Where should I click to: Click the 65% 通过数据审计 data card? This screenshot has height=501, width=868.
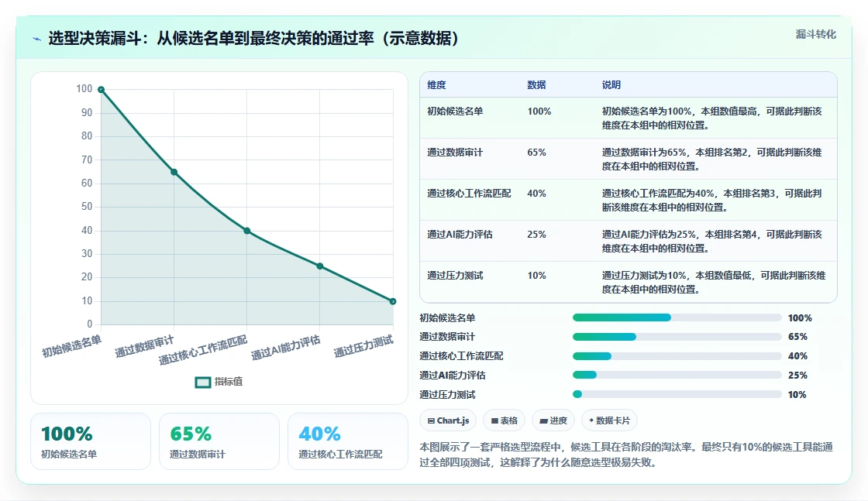pyautogui.click(x=219, y=441)
